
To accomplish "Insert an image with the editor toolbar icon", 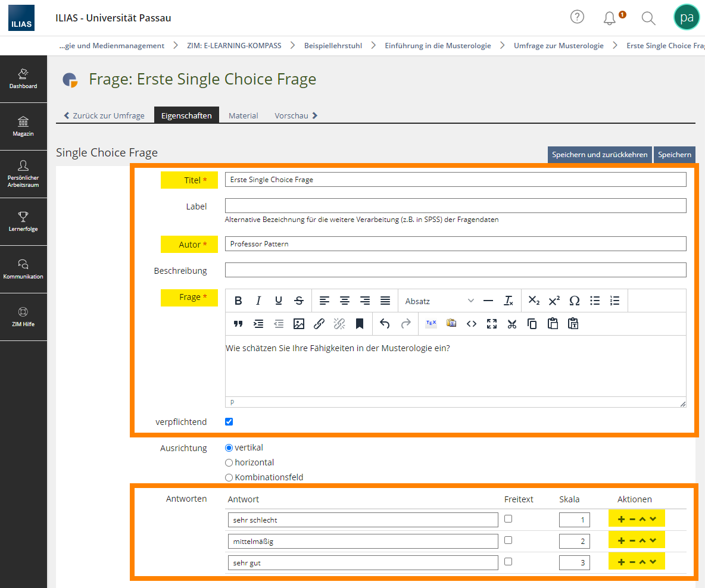I will pyautogui.click(x=298, y=324).
